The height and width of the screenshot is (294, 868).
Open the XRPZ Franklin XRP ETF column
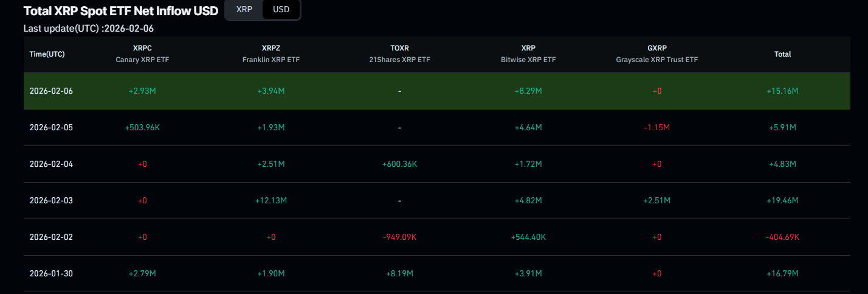click(271, 54)
